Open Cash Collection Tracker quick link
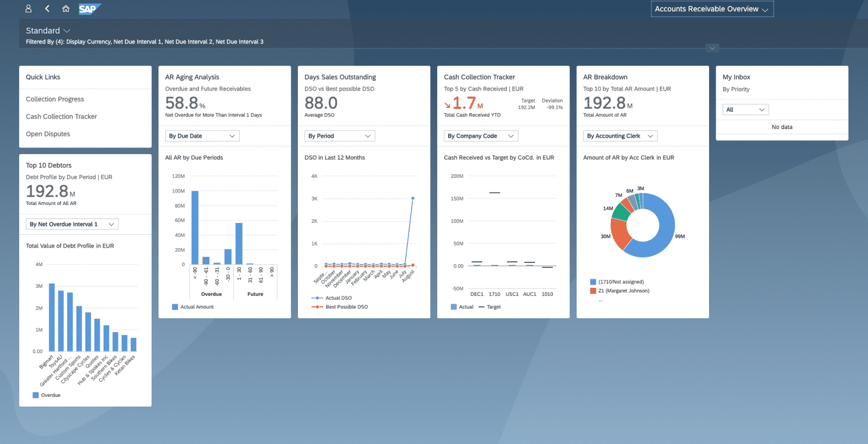The height and width of the screenshot is (444, 868). 61,117
